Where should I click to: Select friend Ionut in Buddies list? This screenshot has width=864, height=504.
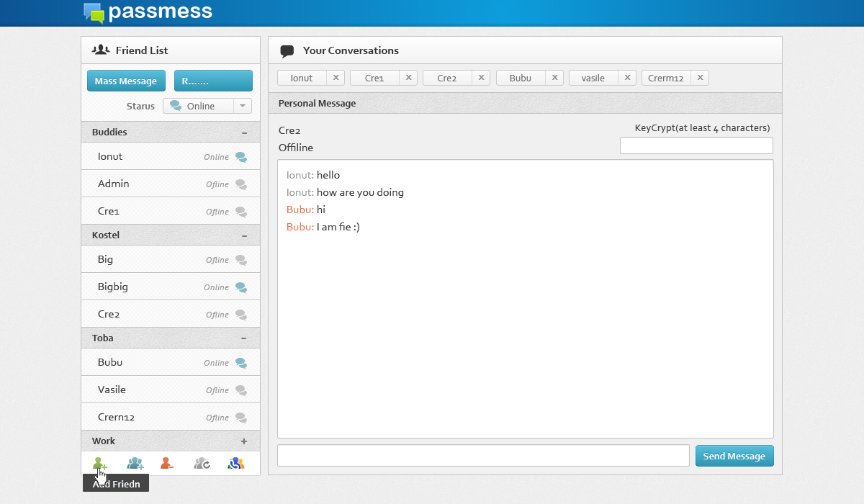(x=171, y=156)
